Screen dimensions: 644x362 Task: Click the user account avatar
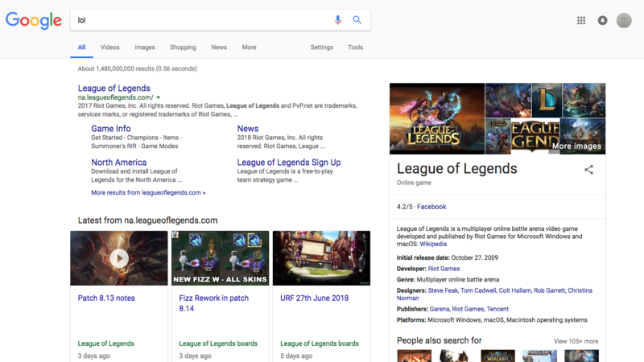(x=624, y=21)
